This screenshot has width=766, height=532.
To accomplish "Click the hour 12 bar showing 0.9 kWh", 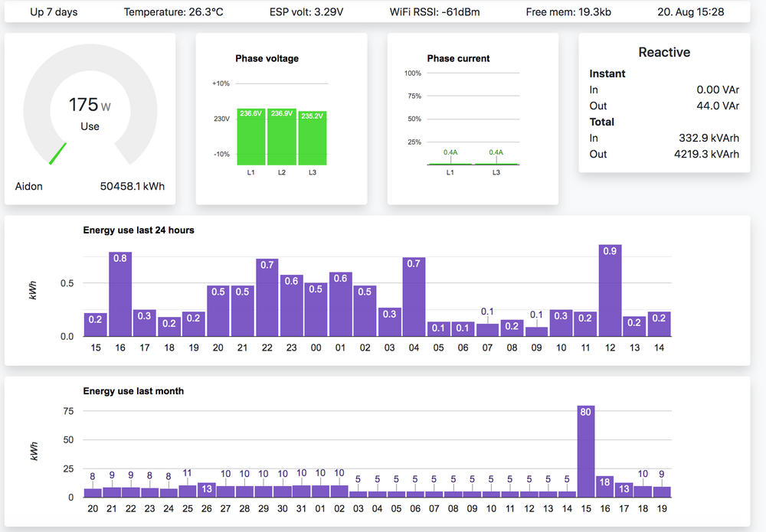I will click(x=610, y=291).
